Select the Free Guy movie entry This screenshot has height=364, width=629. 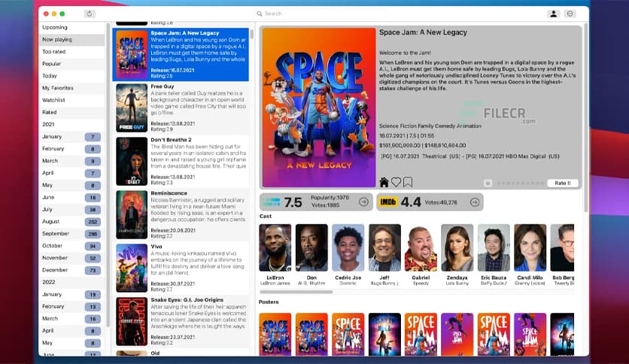(x=181, y=108)
